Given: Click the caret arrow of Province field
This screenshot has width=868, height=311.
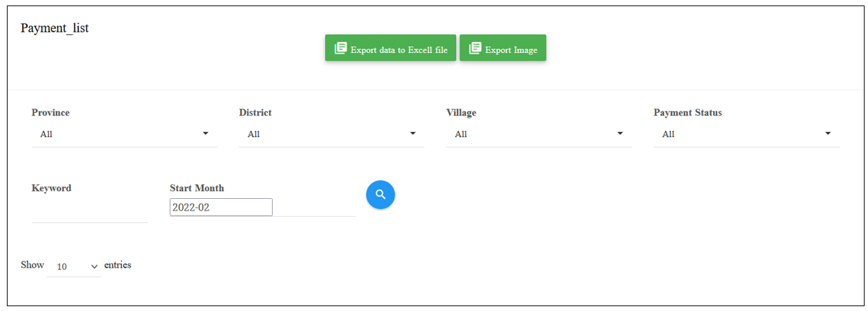Looking at the screenshot, I should (205, 133).
